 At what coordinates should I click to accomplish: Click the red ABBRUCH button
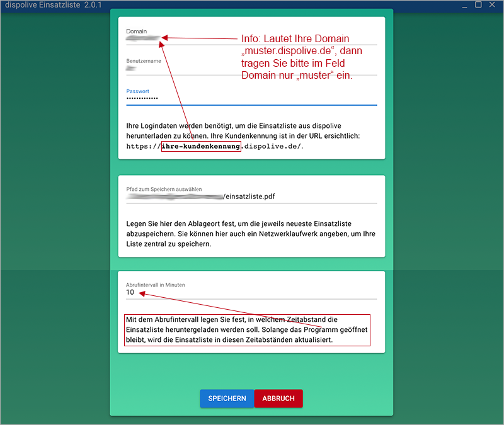[278, 399]
